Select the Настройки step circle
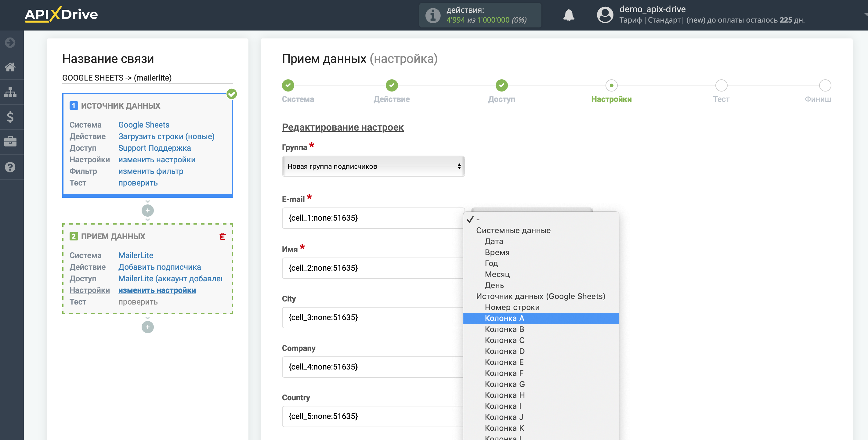Screen dimensions: 868x440 [x=612, y=85]
